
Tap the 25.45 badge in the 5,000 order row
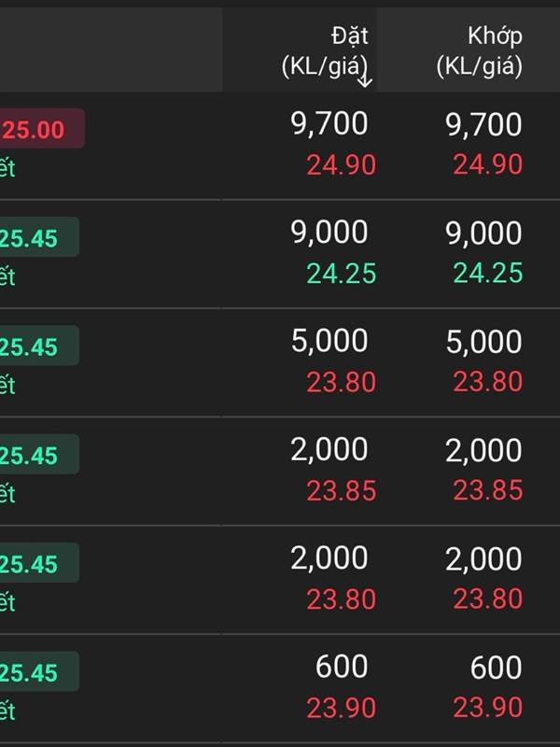pos(38,346)
